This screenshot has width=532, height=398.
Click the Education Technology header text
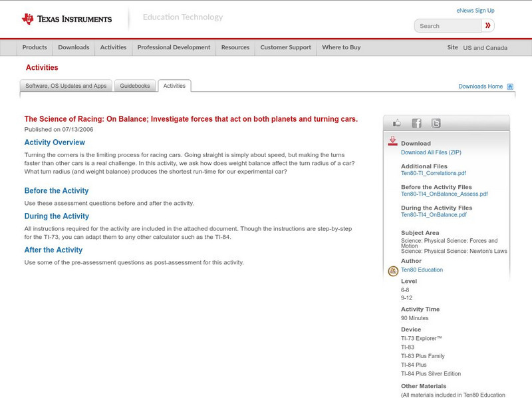[x=182, y=17]
